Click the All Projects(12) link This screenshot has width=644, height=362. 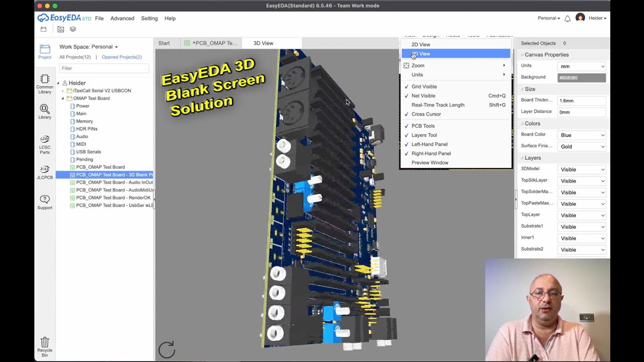click(75, 57)
